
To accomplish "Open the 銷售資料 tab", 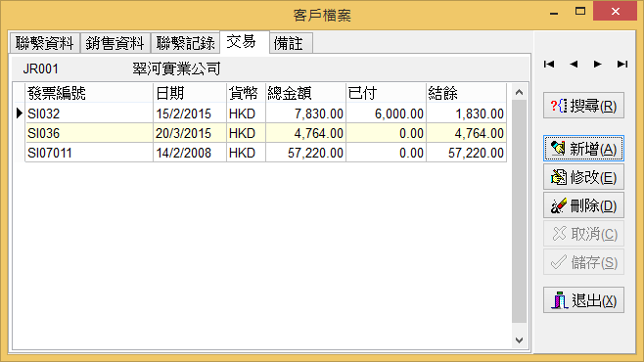I will click(115, 43).
